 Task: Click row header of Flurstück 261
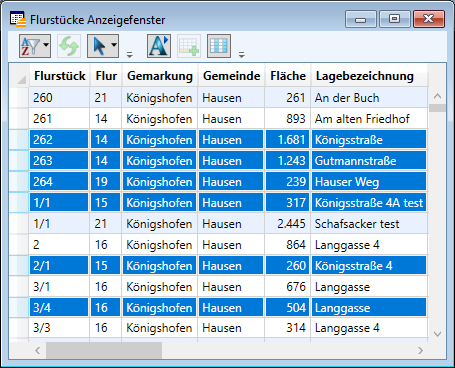(x=19, y=119)
